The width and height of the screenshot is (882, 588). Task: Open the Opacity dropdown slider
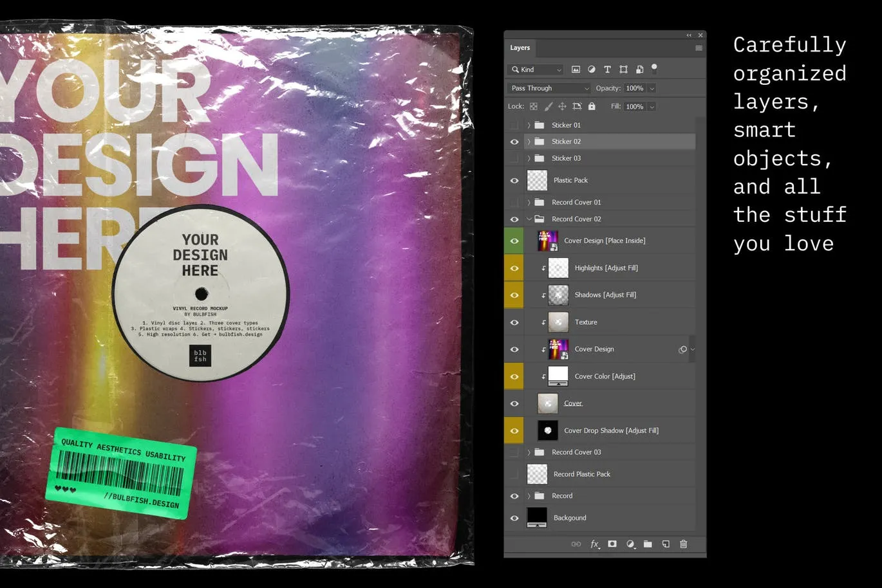pos(652,88)
